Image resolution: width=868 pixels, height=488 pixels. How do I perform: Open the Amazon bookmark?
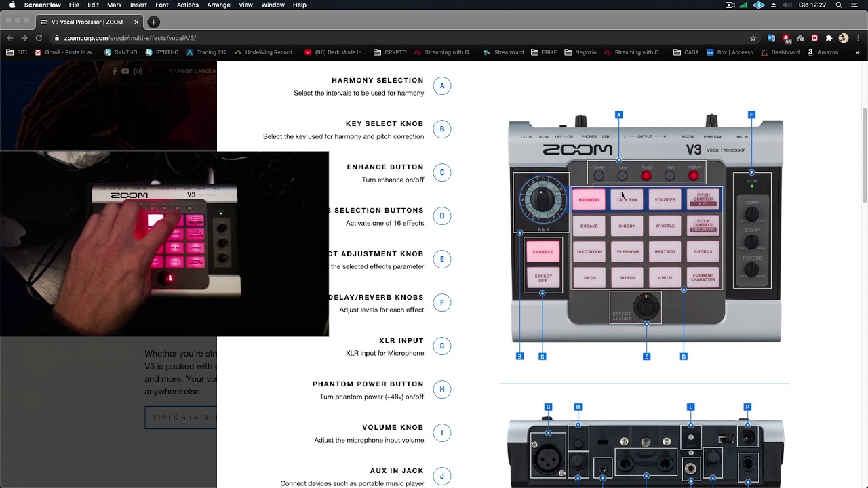823,52
